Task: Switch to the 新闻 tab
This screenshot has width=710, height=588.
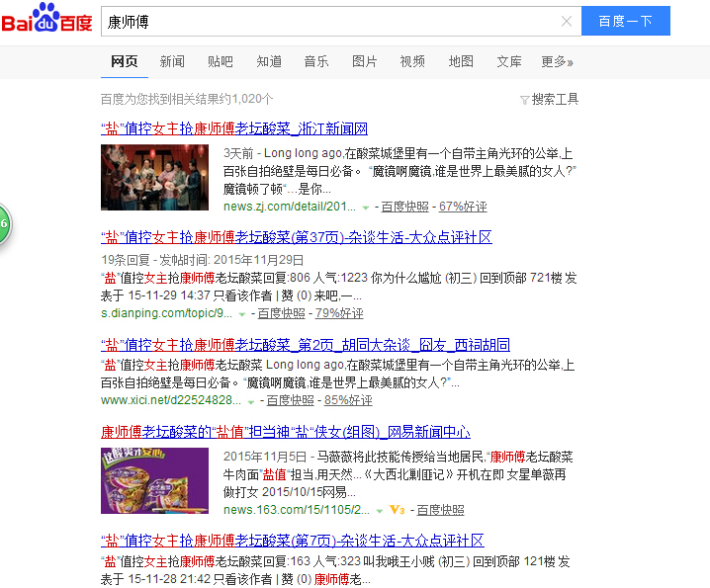Action: [x=172, y=61]
